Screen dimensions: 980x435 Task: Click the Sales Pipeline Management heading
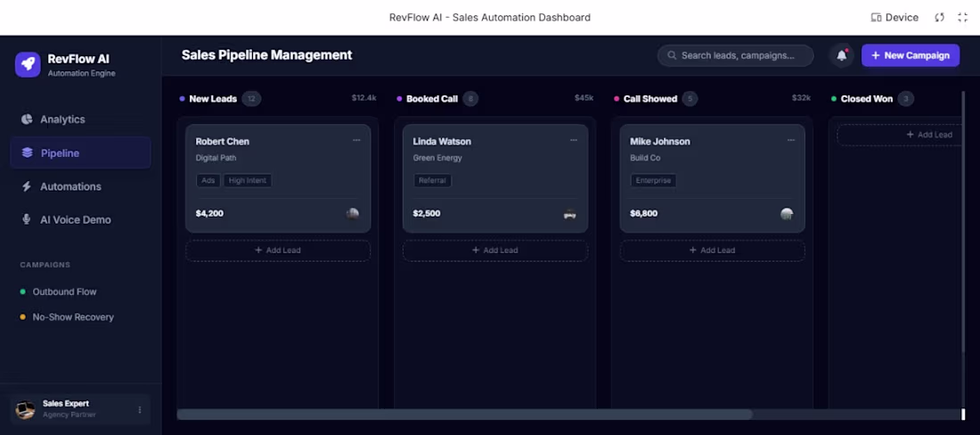tap(267, 55)
